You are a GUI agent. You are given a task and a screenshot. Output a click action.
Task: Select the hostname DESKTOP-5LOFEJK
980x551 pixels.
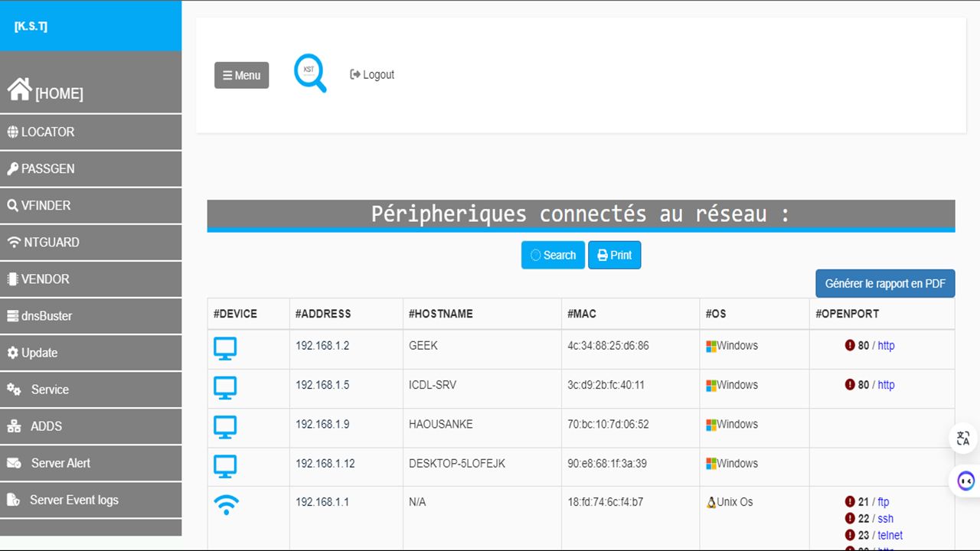pos(457,463)
